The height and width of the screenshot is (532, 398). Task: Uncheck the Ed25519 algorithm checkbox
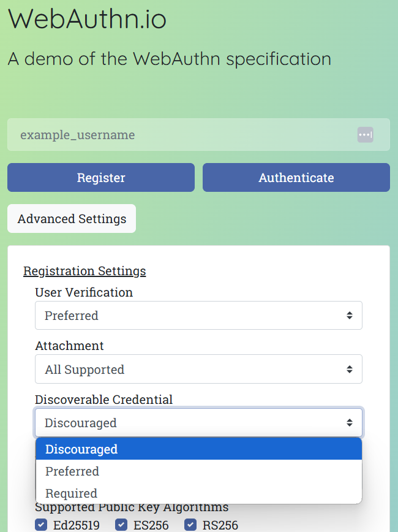coord(40,525)
